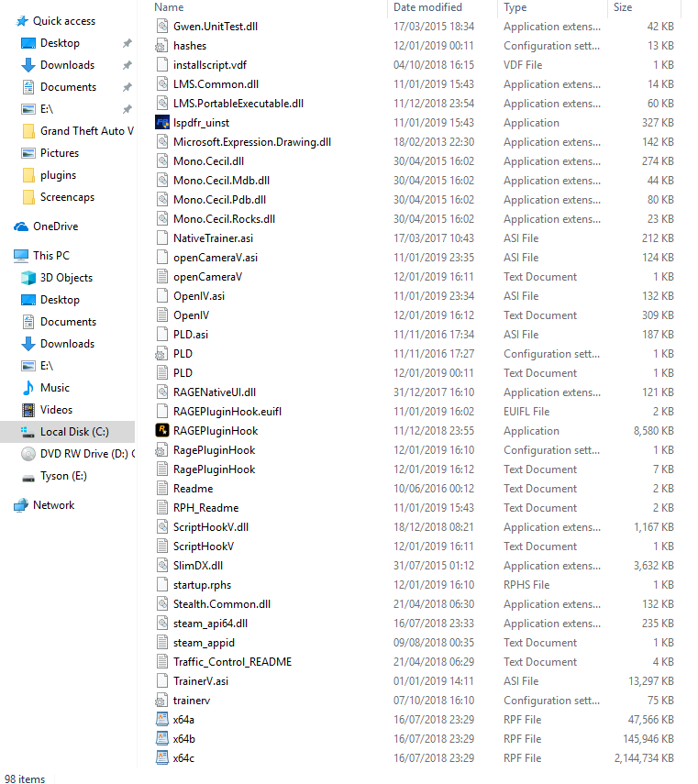Click the x64b RPF file icon
698x784 pixels.
(162, 738)
